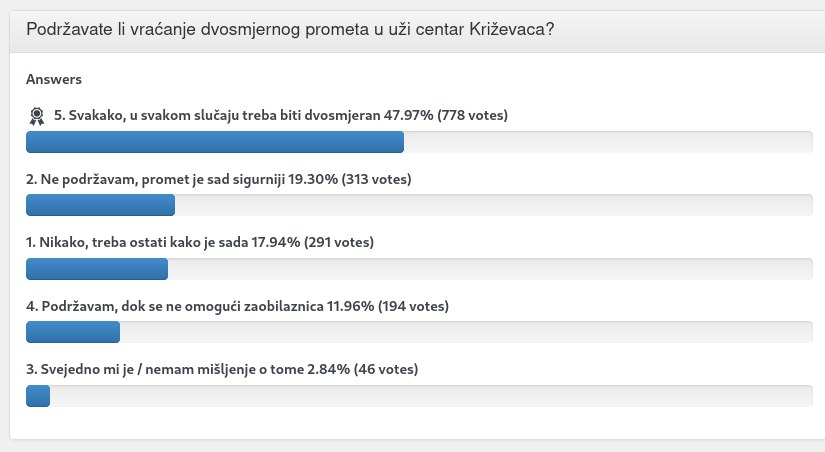Click the winner award ribbon icon
Screen dimensions: 825x452
click(x=37, y=116)
